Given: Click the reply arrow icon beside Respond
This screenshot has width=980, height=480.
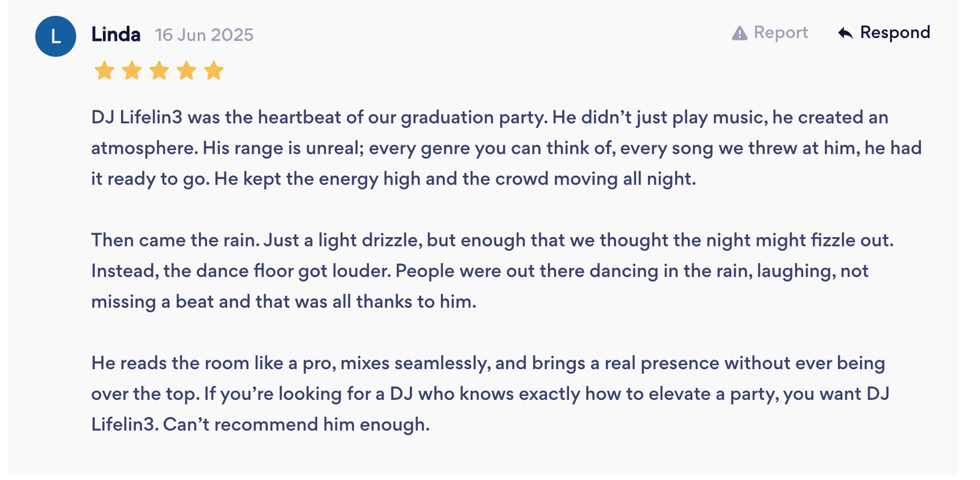Looking at the screenshot, I should 845,33.
